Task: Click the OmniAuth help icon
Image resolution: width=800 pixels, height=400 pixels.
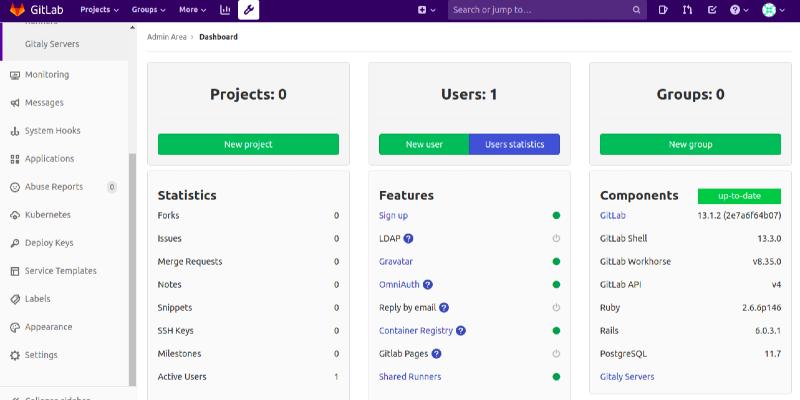Action: [427, 285]
